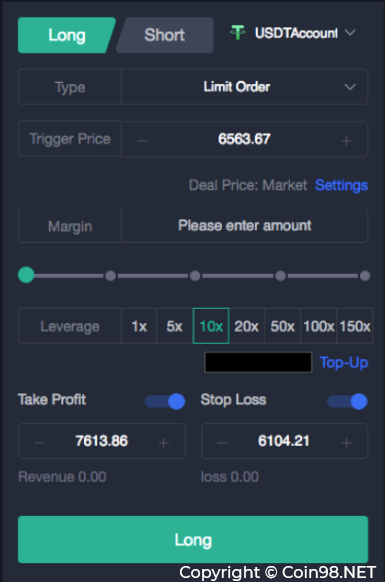Image resolution: width=385 pixels, height=582 pixels.
Task: Toggle the Stop Loss switch
Action: pos(347,401)
